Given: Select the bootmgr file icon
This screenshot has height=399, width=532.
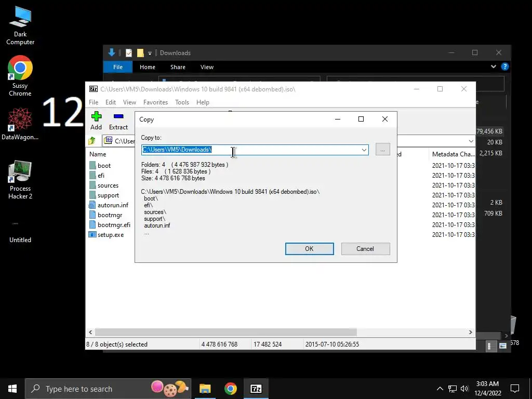Looking at the screenshot, I should coord(92,215).
